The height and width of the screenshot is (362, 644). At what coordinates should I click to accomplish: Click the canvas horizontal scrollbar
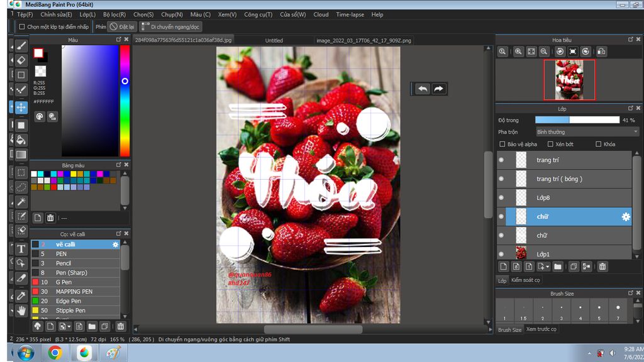pos(313,329)
